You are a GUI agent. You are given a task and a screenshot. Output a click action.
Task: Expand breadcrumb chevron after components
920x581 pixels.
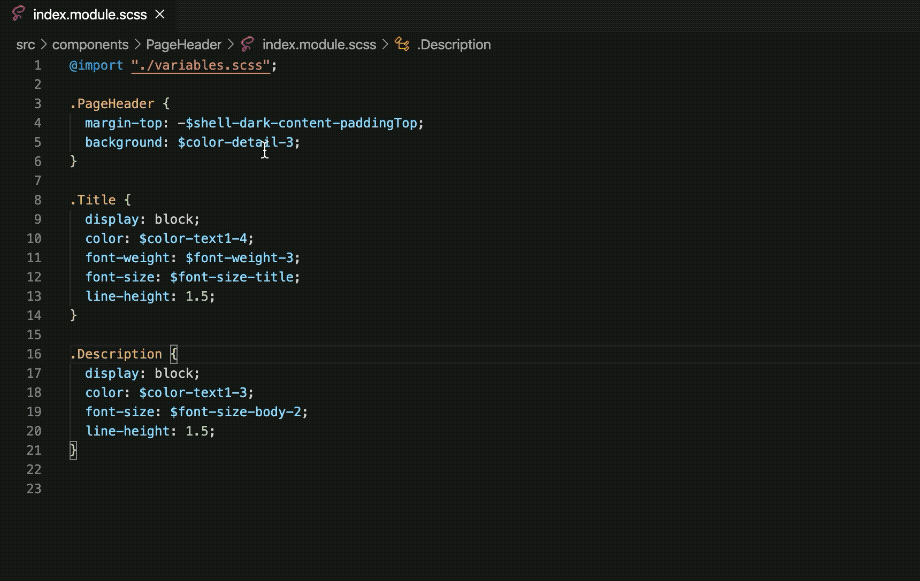(x=137, y=45)
